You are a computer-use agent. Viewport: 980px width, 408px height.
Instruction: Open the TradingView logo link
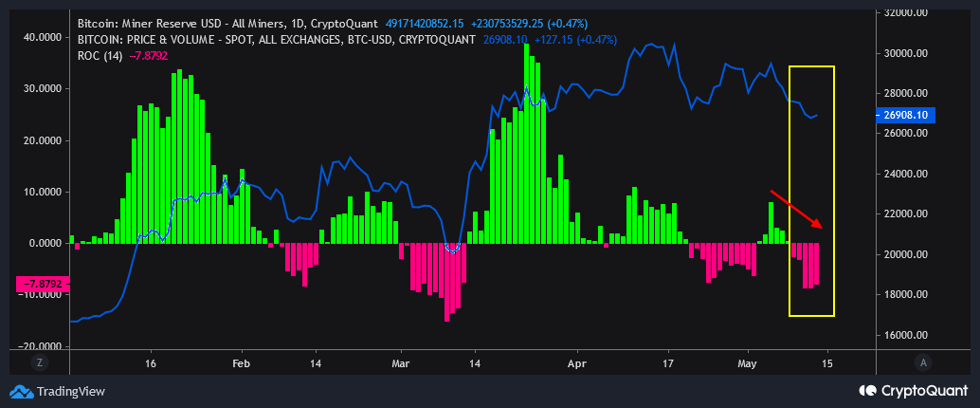click(58, 392)
